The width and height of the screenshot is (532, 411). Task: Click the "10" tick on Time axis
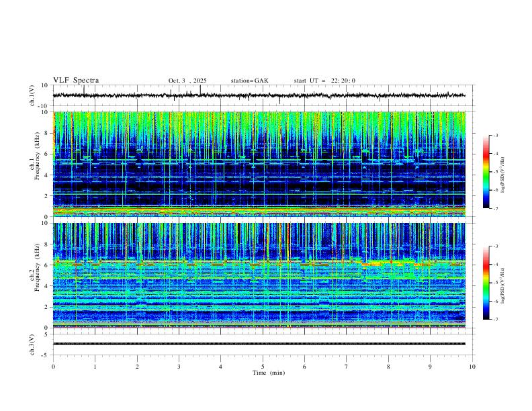tap(472, 367)
